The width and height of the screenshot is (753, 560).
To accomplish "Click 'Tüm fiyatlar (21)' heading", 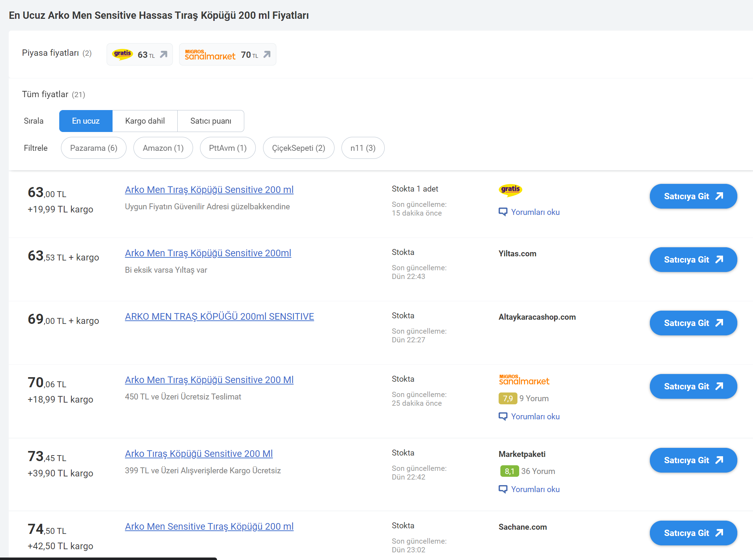I will 54,94.
